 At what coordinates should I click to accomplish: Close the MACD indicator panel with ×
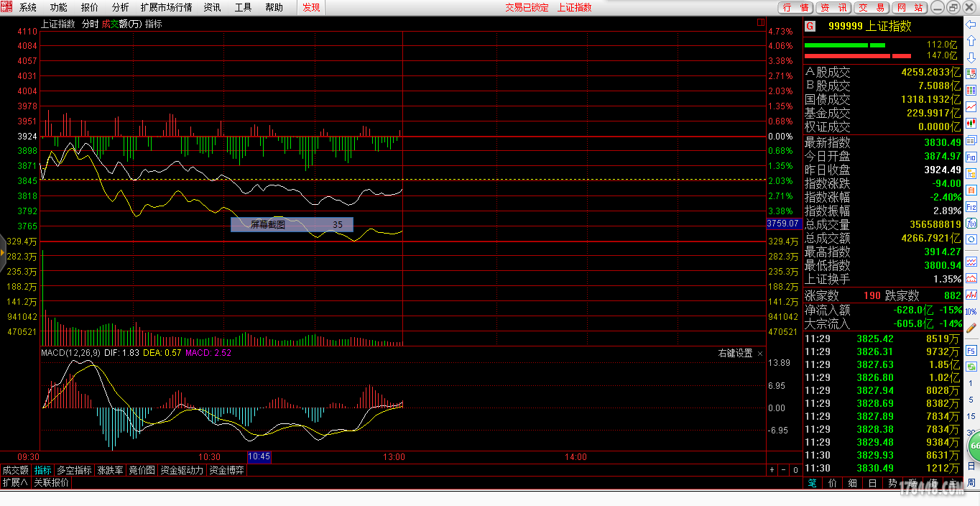[x=761, y=354]
